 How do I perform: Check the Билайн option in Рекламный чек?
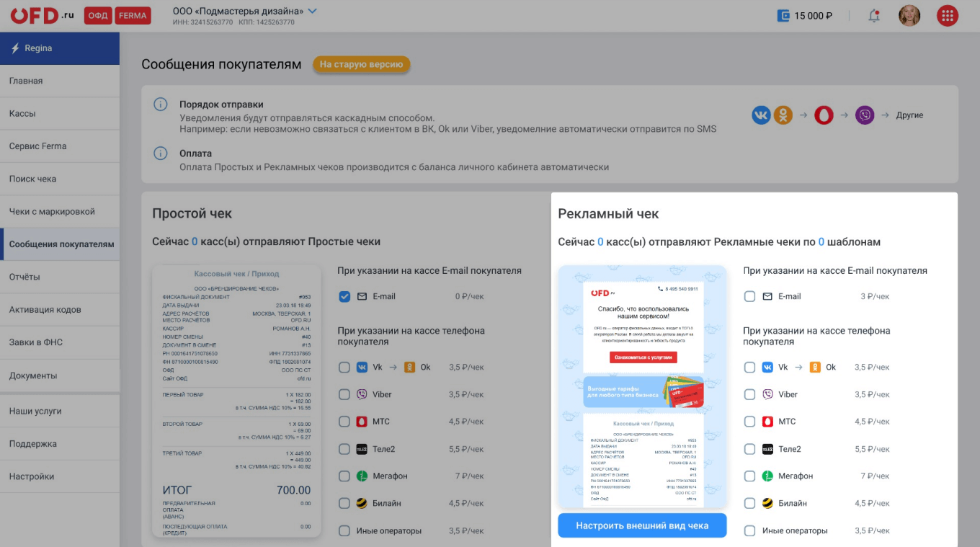tap(749, 503)
